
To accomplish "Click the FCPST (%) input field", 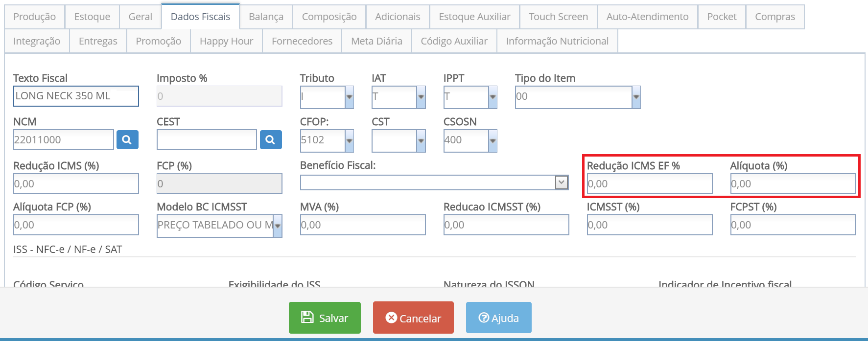I will [x=793, y=225].
